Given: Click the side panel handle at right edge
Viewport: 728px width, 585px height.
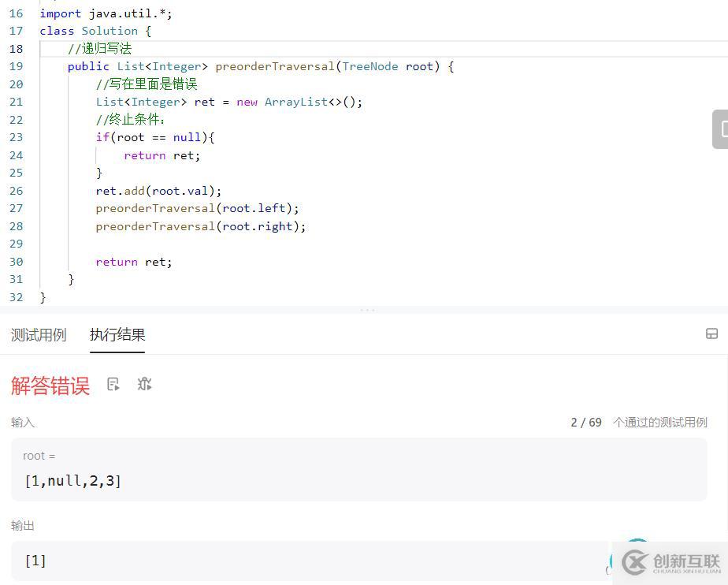Looking at the screenshot, I should tap(720, 129).
